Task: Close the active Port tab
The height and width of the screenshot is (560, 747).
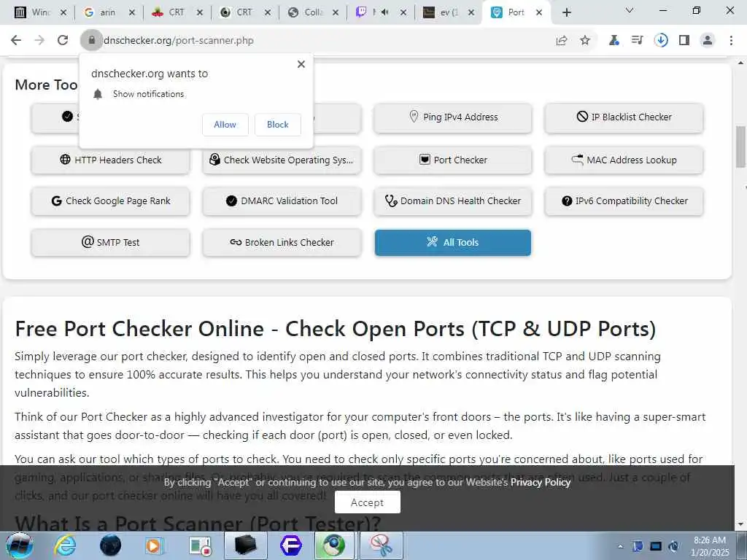Action: click(539, 13)
